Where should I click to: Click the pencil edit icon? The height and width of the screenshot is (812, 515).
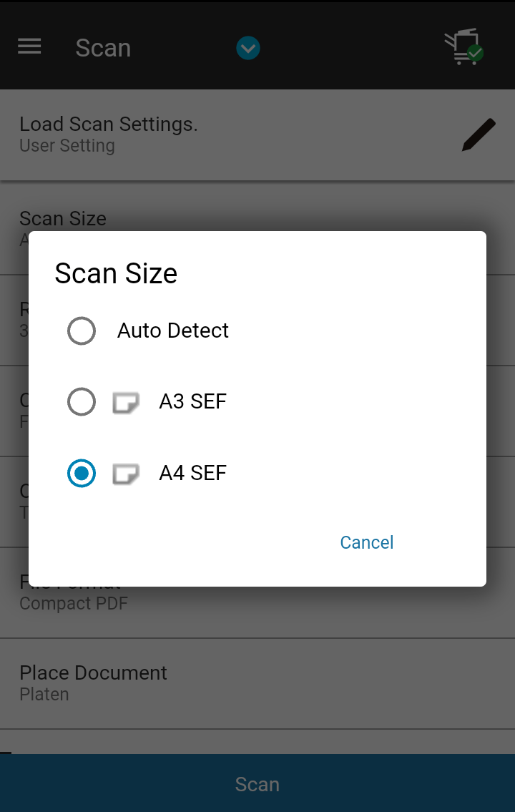478,135
